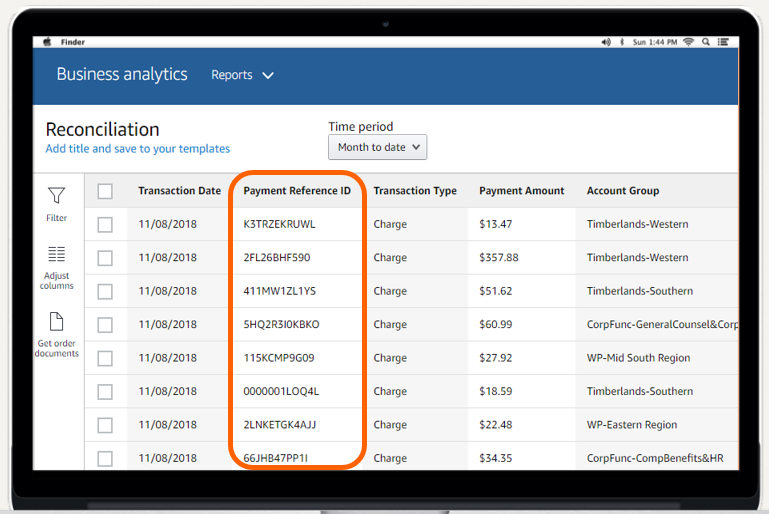Click Add title and save to templates
Screen dimensions: 769x514
tap(137, 149)
